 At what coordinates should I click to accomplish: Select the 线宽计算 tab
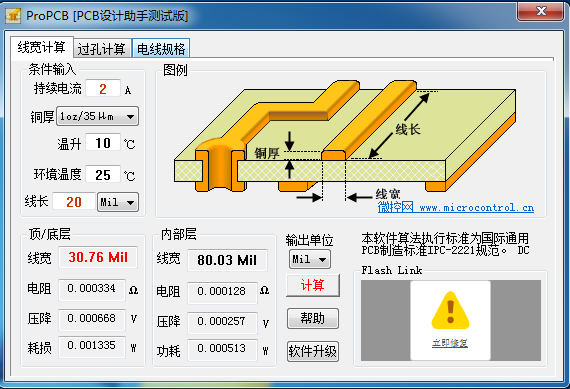[x=41, y=47]
